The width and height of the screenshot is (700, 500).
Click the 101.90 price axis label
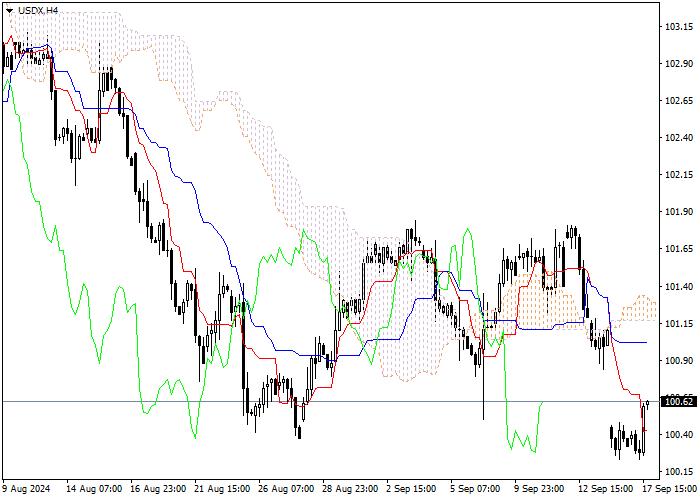point(679,212)
